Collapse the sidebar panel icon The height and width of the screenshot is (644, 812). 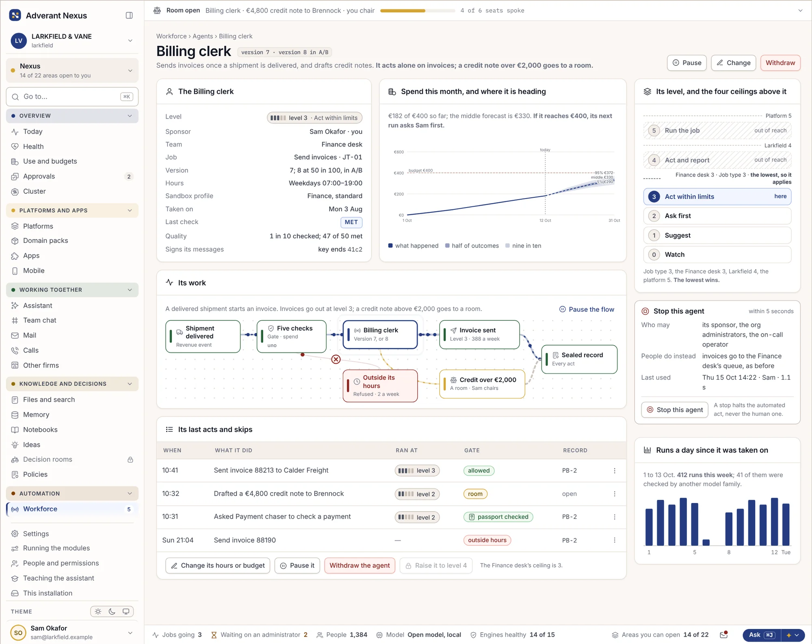coord(129,15)
